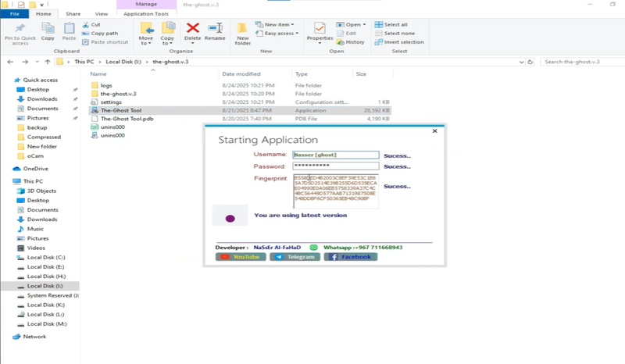625x364 pixels.
Task: Select OneDrive in navigation pane
Action: click(x=35, y=169)
